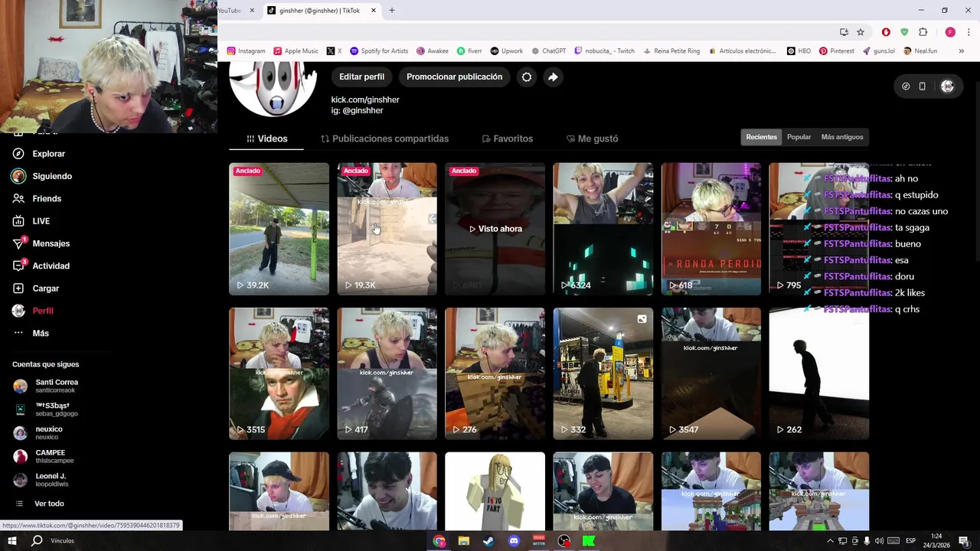Switch to the Me gustó tab

[592, 139]
